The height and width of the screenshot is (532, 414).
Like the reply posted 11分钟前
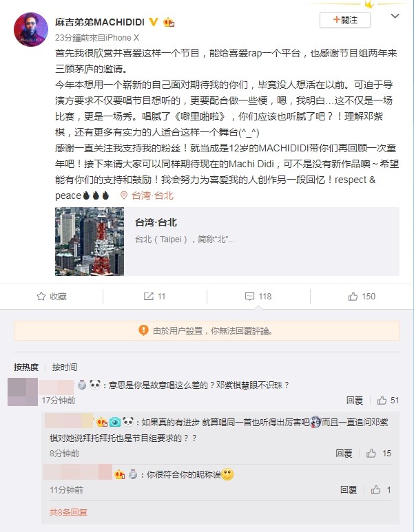[x=381, y=489]
